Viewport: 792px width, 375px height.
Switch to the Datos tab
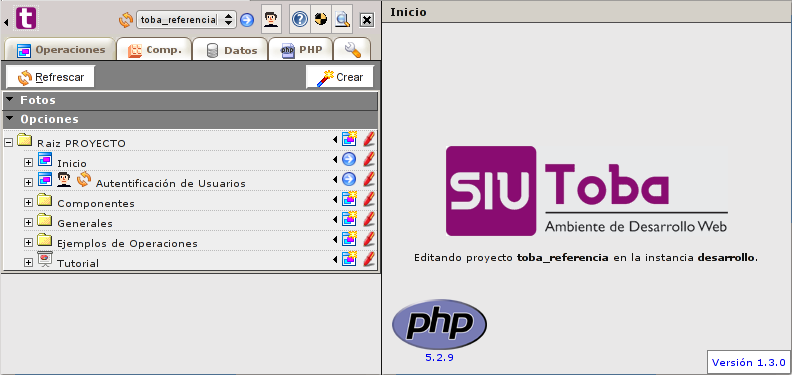230,50
